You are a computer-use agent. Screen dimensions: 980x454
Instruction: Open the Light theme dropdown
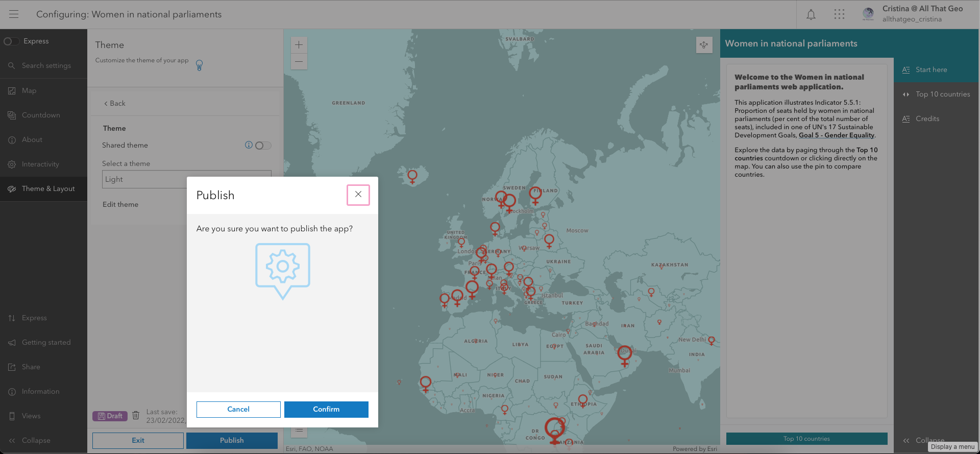point(186,179)
